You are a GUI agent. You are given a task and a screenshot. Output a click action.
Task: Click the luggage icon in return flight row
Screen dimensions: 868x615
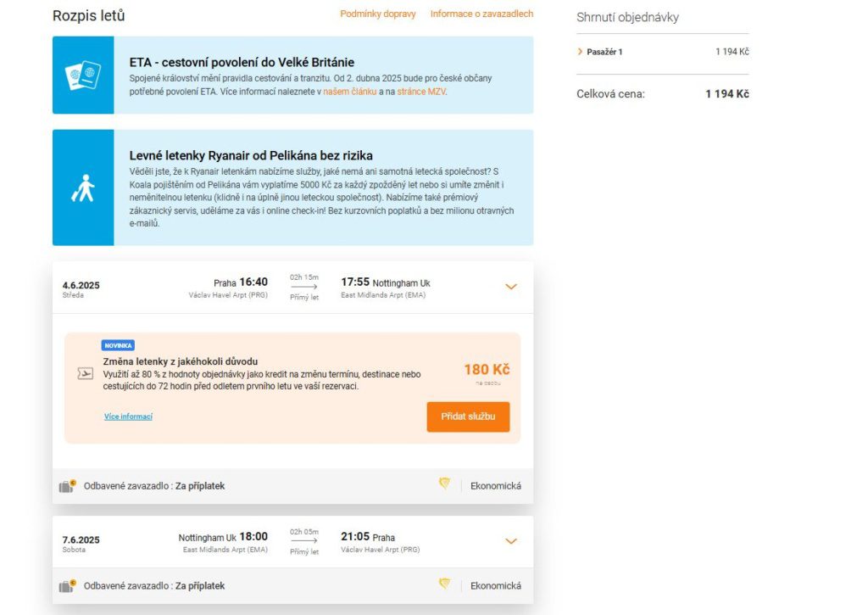[68, 585]
